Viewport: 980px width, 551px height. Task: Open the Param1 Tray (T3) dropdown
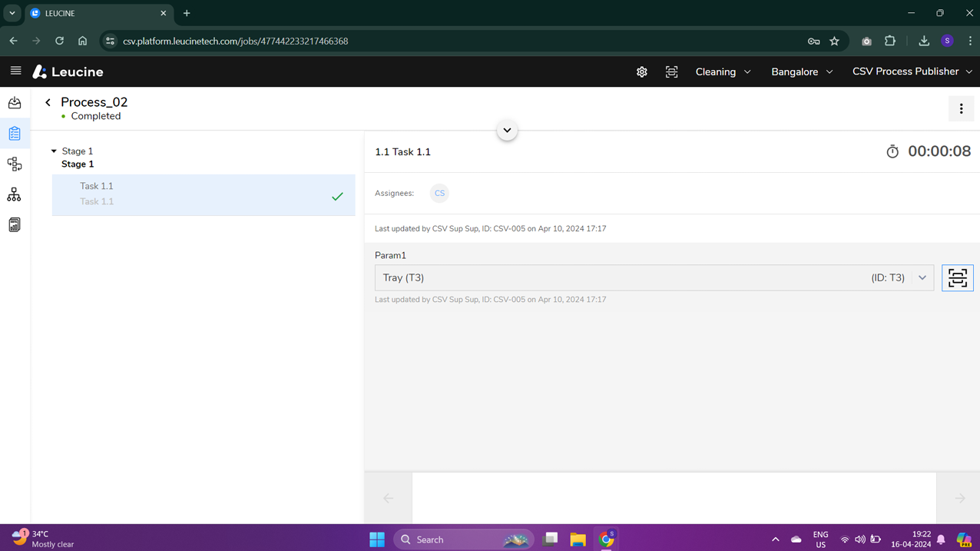[x=922, y=277]
